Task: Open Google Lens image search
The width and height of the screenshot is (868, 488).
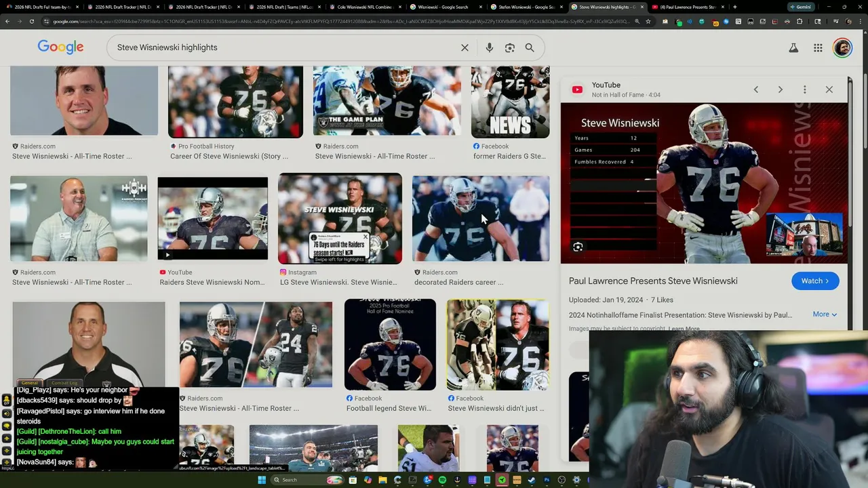Action: coord(510,47)
